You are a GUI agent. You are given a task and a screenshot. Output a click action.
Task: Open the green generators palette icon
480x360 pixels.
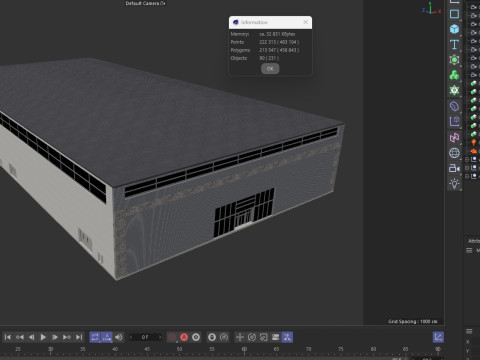point(454,60)
